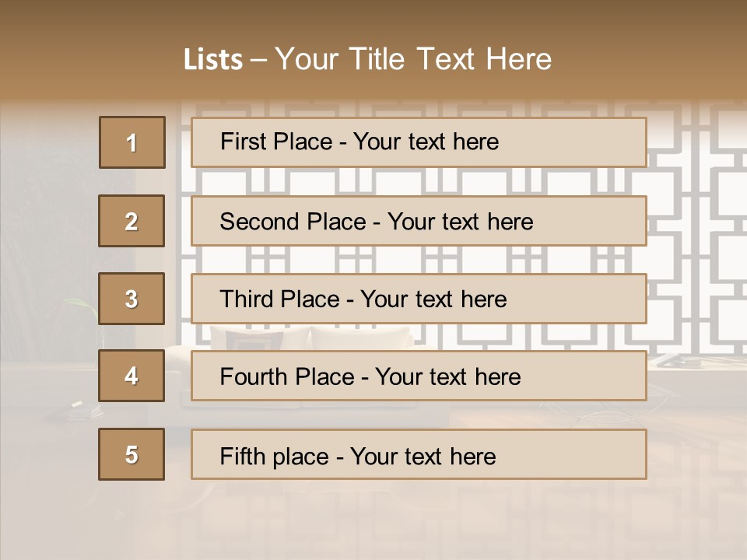The width and height of the screenshot is (747, 560).
Task: Select the number 2 box
Action: click(x=132, y=221)
